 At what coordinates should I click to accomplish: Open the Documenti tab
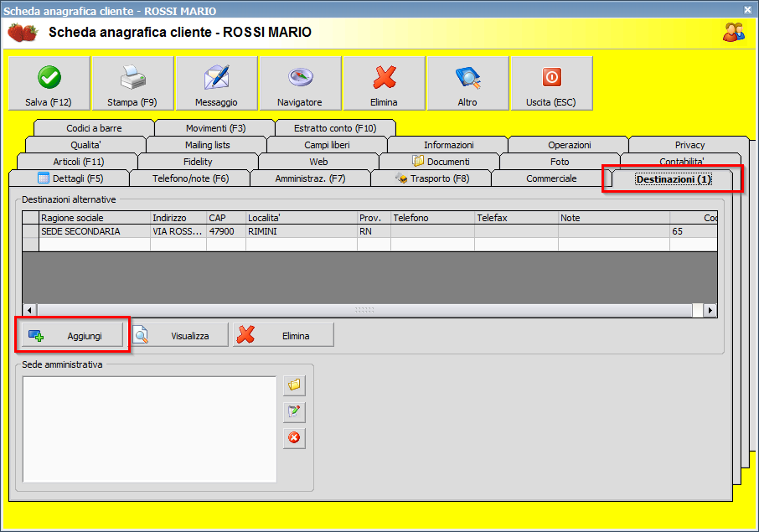coord(440,162)
